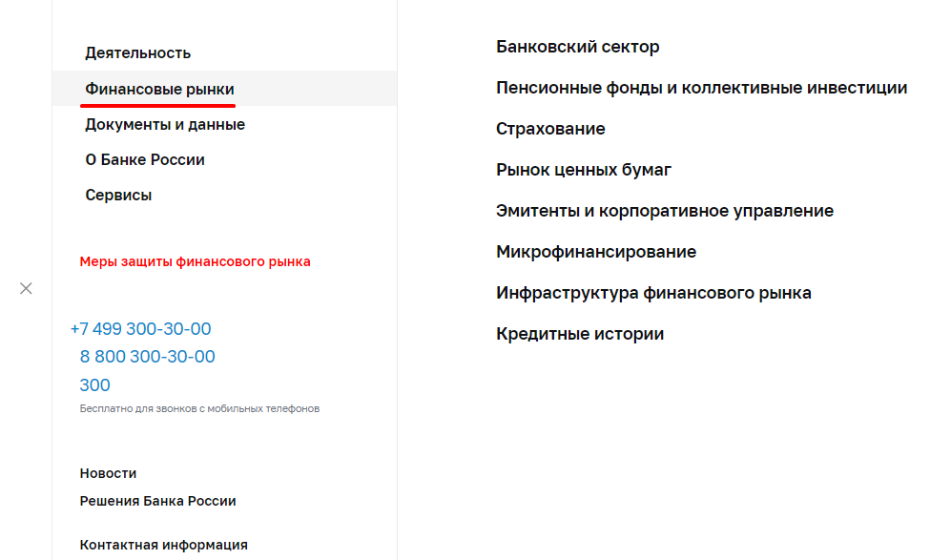Screen dimensions: 951x560
Task: Go to О Банке России section
Action: point(145,160)
